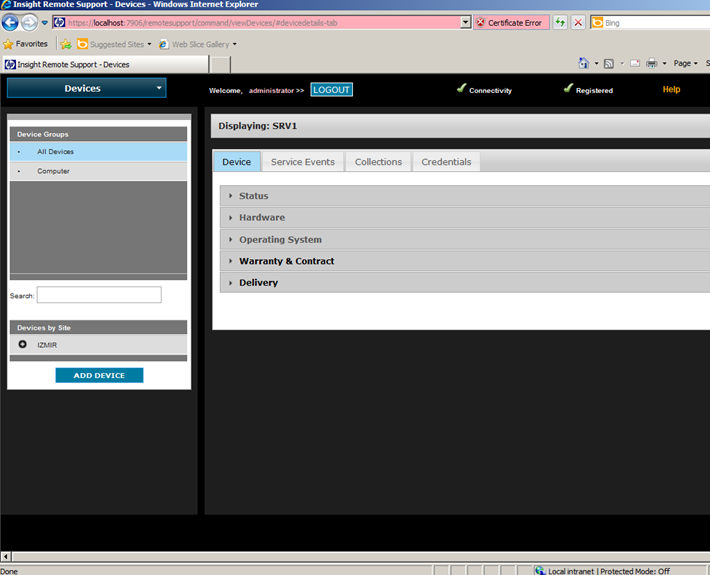Expand the Status section

click(253, 196)
